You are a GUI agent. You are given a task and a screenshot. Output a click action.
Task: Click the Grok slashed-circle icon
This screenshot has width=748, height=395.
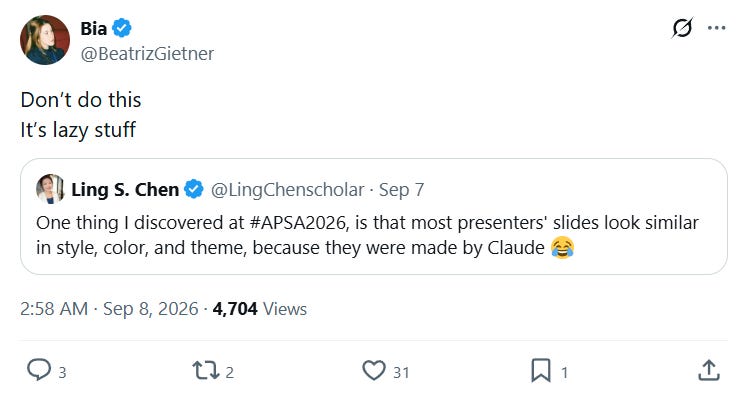click(682, 28)
